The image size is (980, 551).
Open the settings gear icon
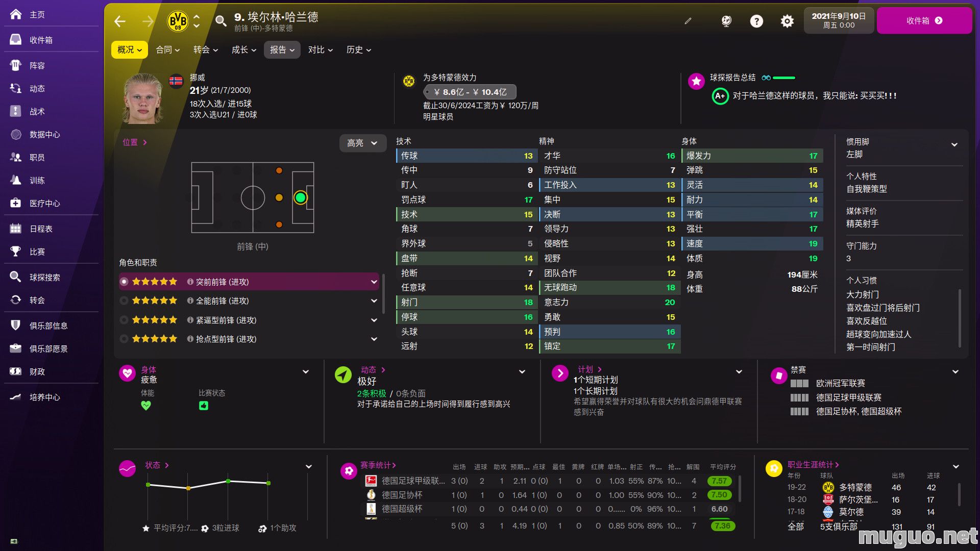coord(787,21)
